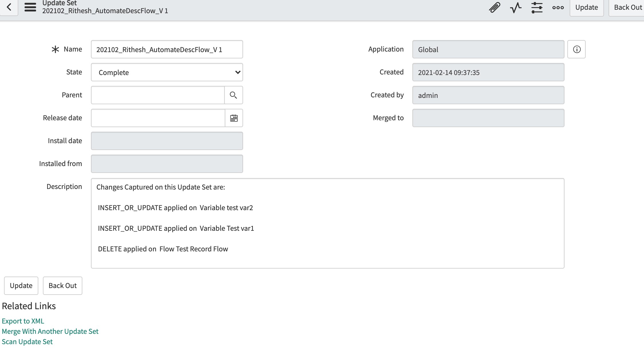Viewport: 644px width, 351px height.
Task: Click the read-only Install date field
Action: pos(167,141)
